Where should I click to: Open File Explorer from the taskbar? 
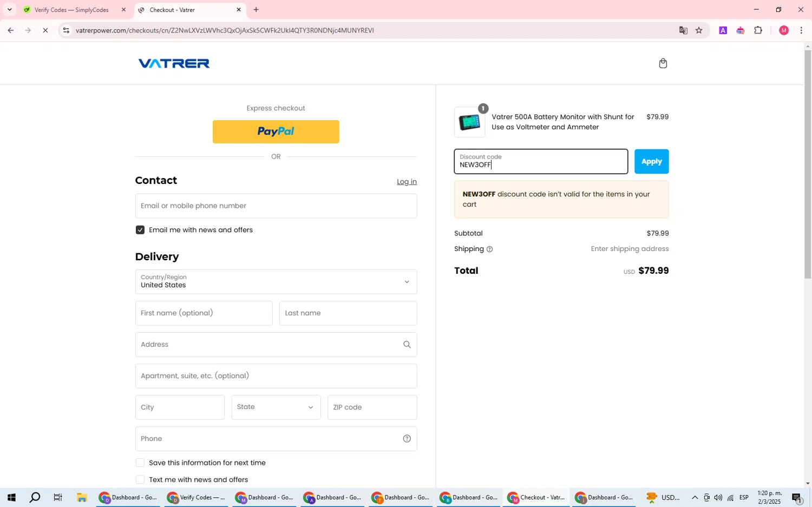[x=82, y=498]
